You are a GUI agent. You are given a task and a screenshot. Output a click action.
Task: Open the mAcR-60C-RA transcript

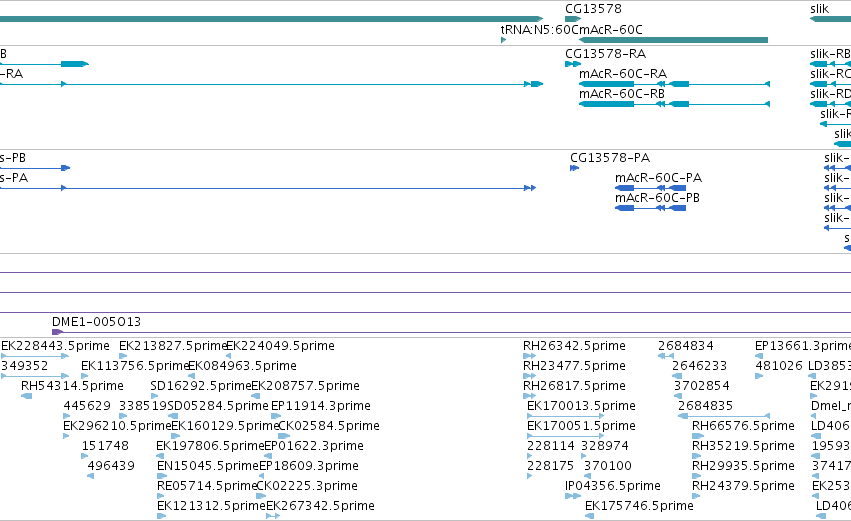(x=623, y=74)
